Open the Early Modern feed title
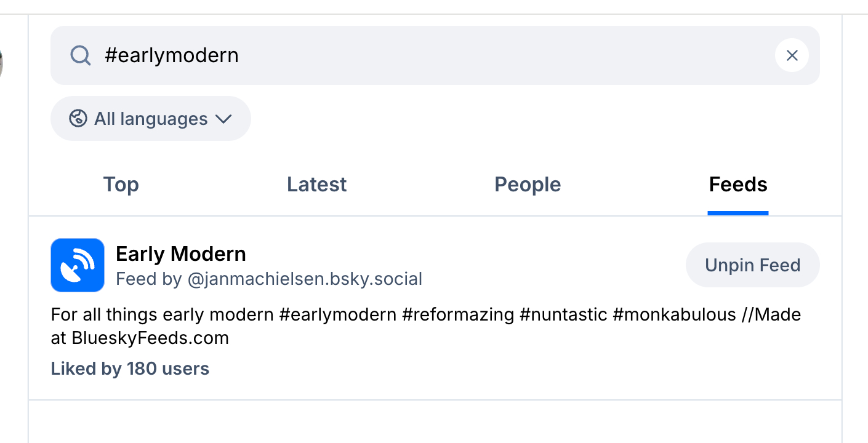868x443 pixels. 181,253
